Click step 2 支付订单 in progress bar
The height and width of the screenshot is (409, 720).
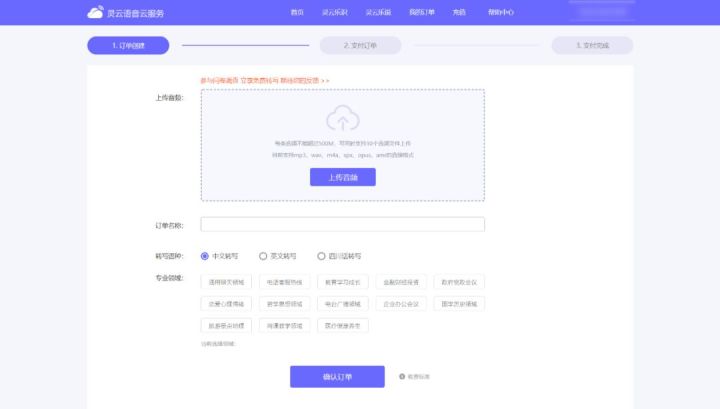pos(360,45)
